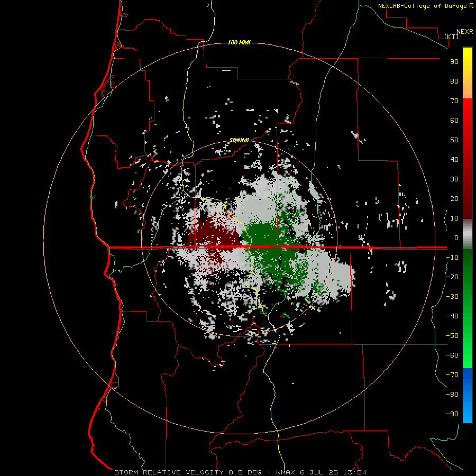
Task: Click the 50 value on the velocity scale
Action: (x=454, y=140)
